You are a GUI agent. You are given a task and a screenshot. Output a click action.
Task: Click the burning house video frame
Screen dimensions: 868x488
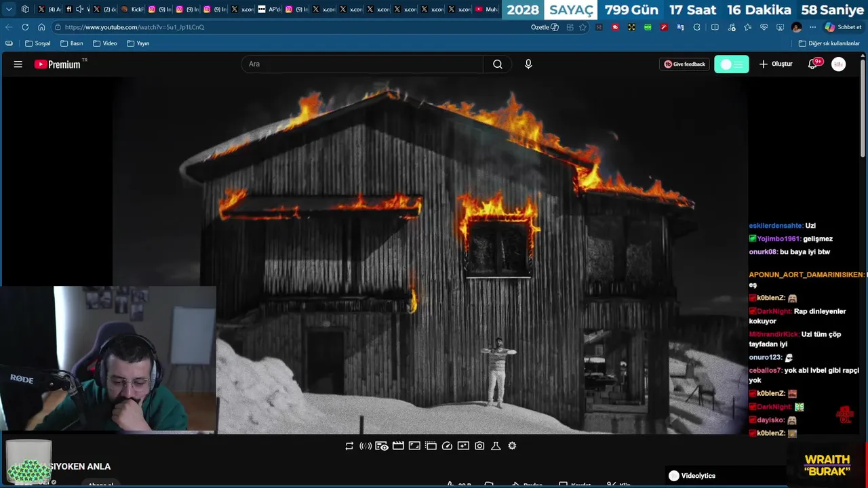pyautogui.click(x=429, y=256)
